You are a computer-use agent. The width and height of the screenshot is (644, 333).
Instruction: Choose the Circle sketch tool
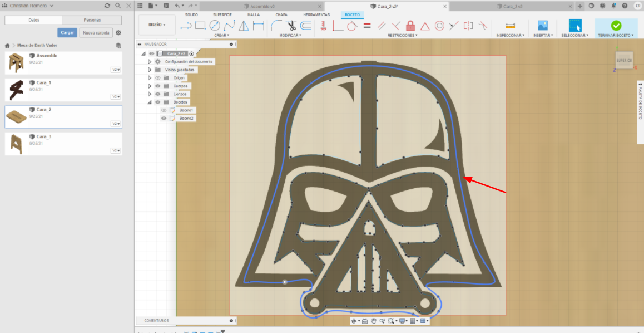(x=215, y=26)
